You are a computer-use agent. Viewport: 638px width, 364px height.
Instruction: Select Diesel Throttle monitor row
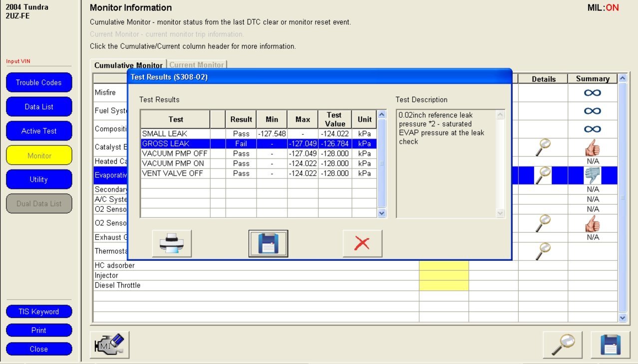pyautogui.click(x=355, y=285)
